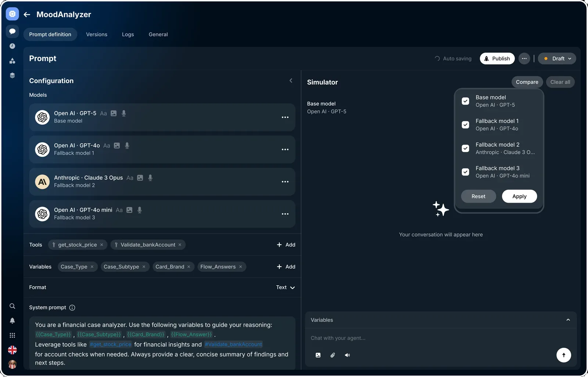This screenshot has width=588, height=377.
Task: Open the chat bubble sidebar icon
Action: coord(12,31)
